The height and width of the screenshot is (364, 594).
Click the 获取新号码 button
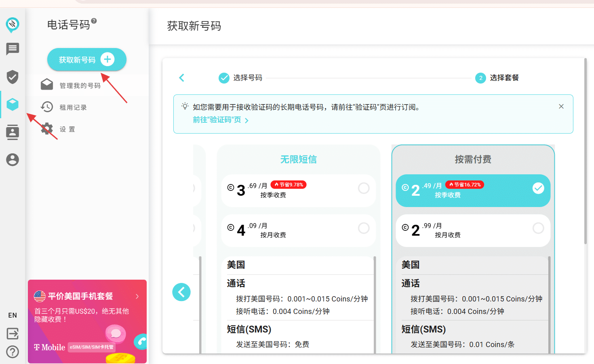click(87, 60)
